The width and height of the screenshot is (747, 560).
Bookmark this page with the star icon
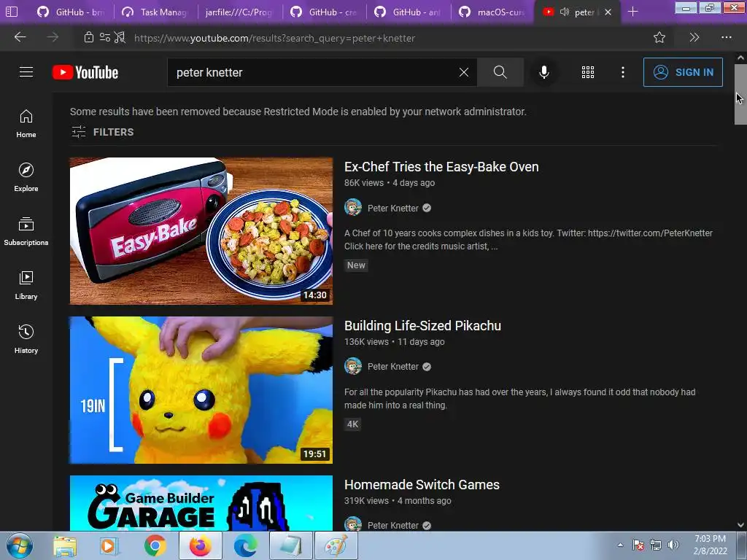[x=659, y=37]
